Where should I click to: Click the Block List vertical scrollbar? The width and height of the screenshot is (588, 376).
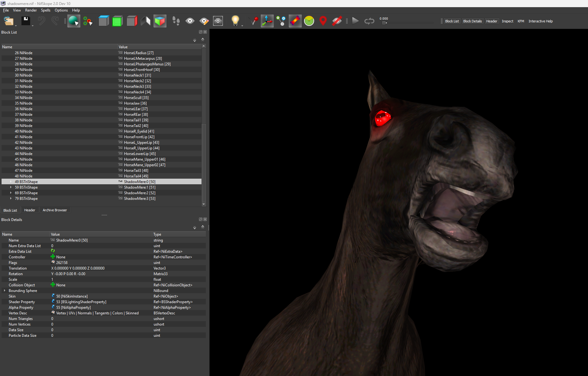tap(204, 125)
